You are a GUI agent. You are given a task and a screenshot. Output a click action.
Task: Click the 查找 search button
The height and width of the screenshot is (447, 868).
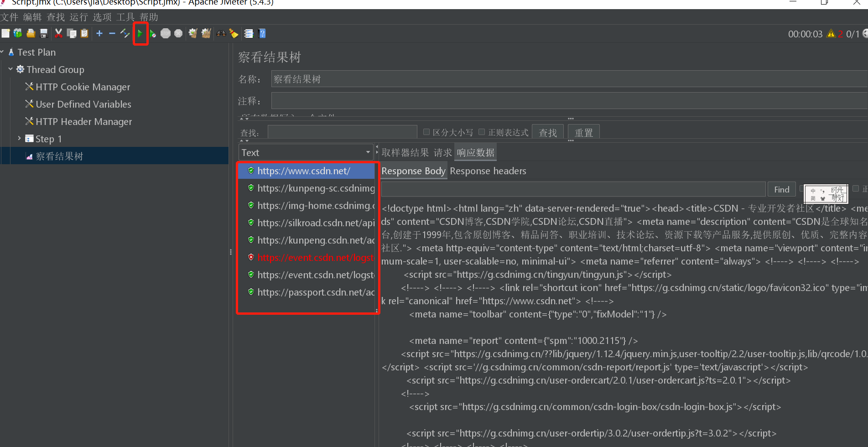tap(548, 132)
